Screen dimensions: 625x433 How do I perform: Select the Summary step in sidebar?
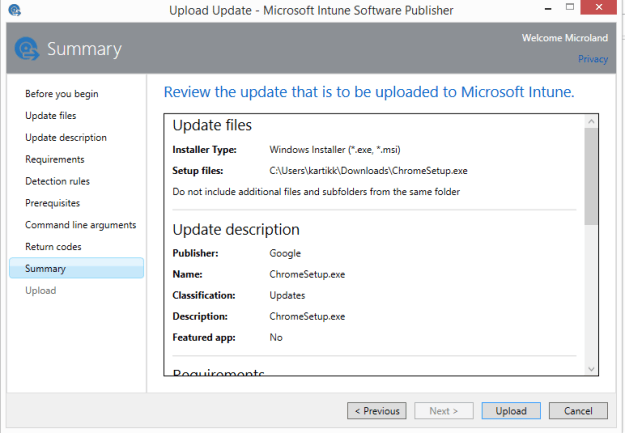tap(77, 268)
